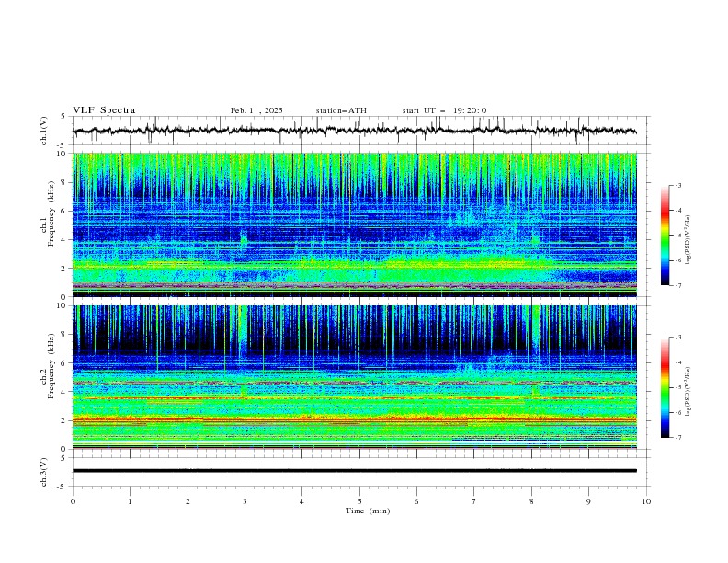
Task: Click time axis tick label '10'
Action: (646, 501)
